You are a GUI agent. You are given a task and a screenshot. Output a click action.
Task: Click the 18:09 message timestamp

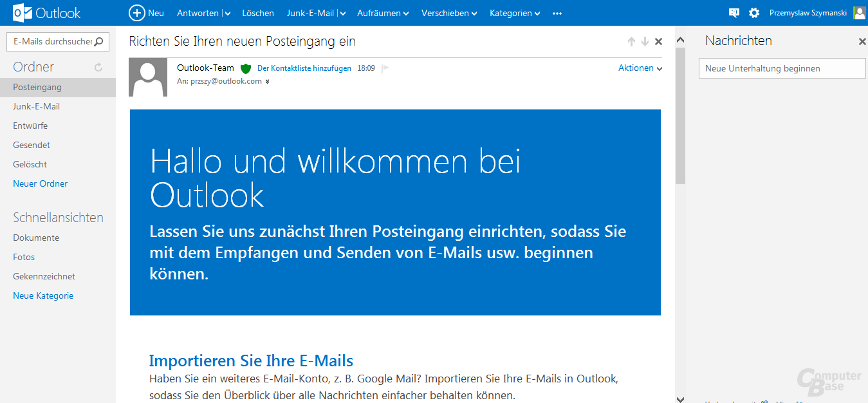pos(366,68)
